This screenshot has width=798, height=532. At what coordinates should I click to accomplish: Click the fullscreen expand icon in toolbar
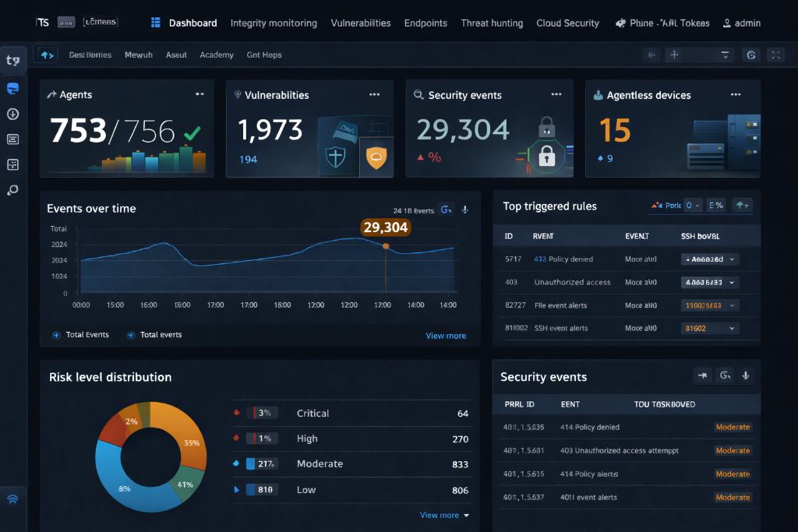point(775,55)
